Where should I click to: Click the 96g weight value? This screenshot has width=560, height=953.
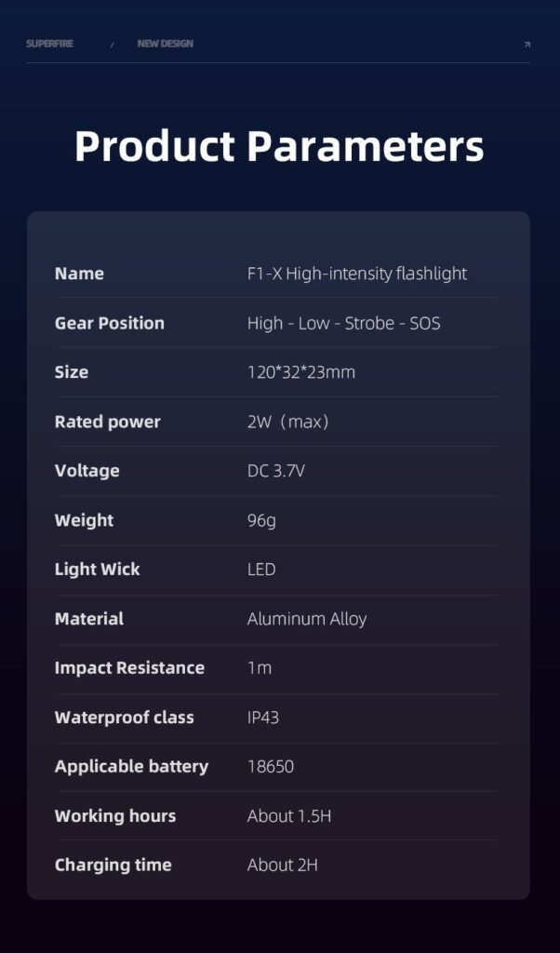[261, 520]
